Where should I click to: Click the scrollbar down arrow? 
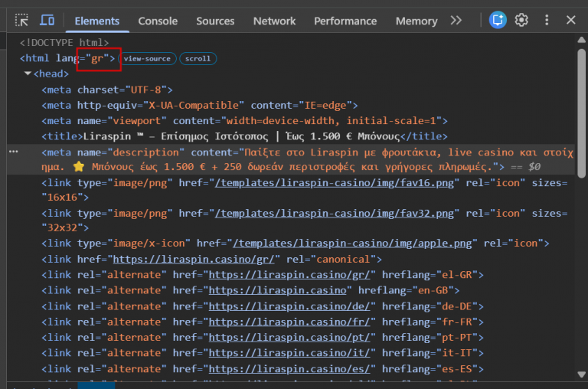point(581,374)
